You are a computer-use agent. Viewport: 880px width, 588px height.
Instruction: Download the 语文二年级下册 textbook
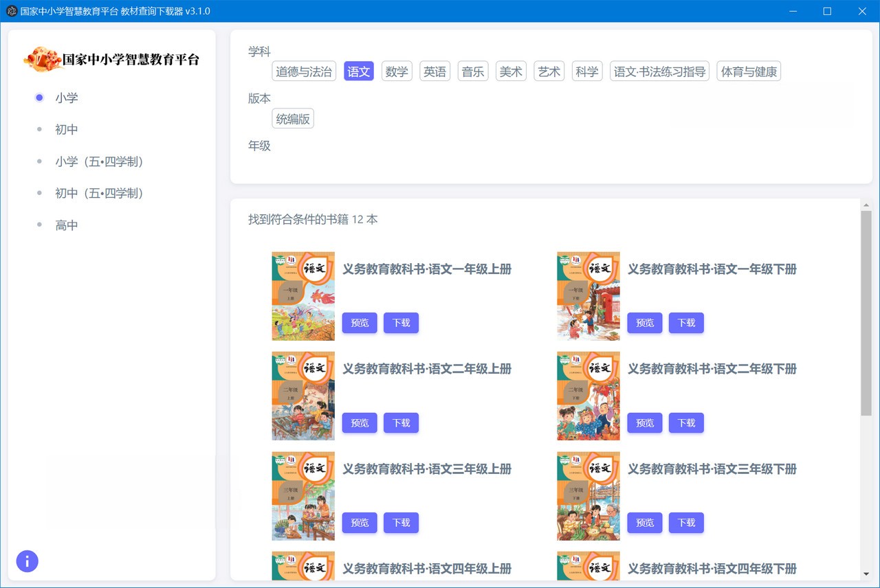(x=686, y=423)
